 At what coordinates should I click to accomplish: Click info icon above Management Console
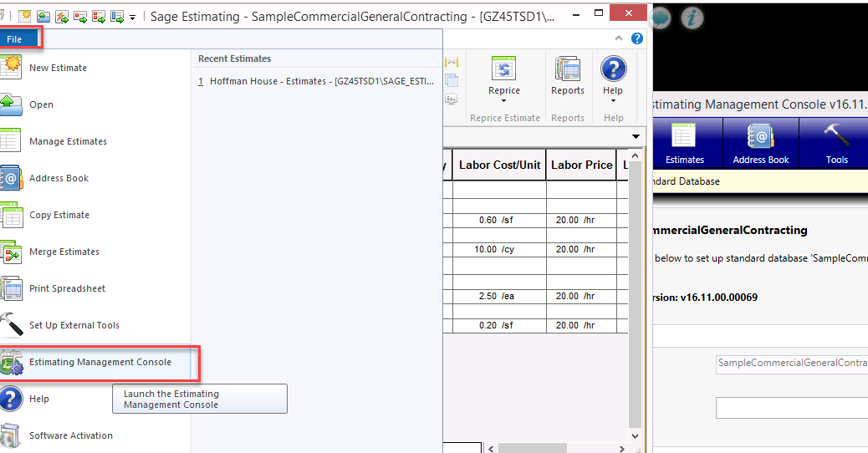click(x=692, y=18)
